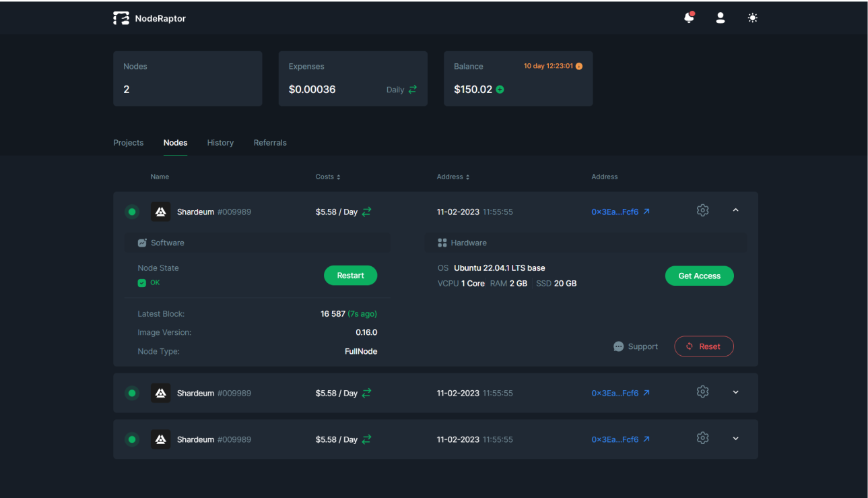Click the Latest Block value 16 587
This screenshot has width=868, height=498.
333,314
